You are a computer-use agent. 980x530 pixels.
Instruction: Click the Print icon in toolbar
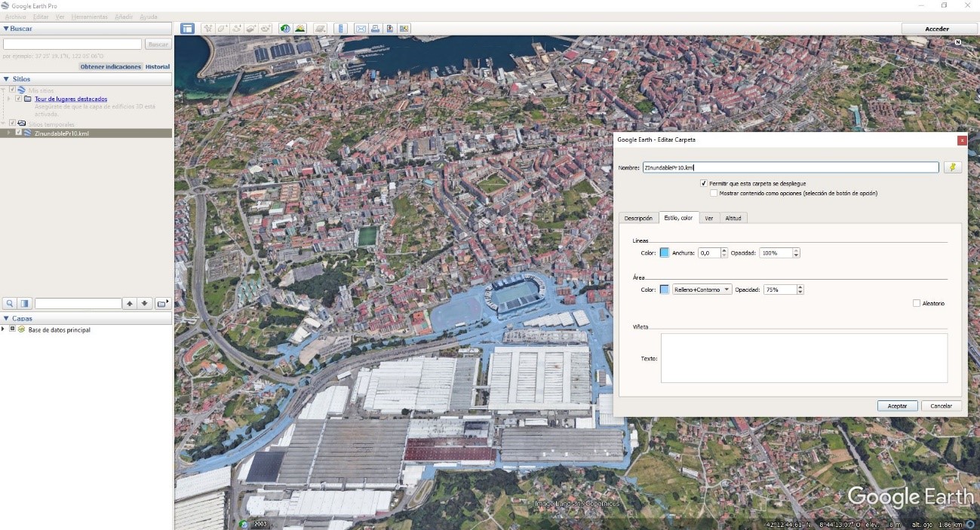click(375, 29)
